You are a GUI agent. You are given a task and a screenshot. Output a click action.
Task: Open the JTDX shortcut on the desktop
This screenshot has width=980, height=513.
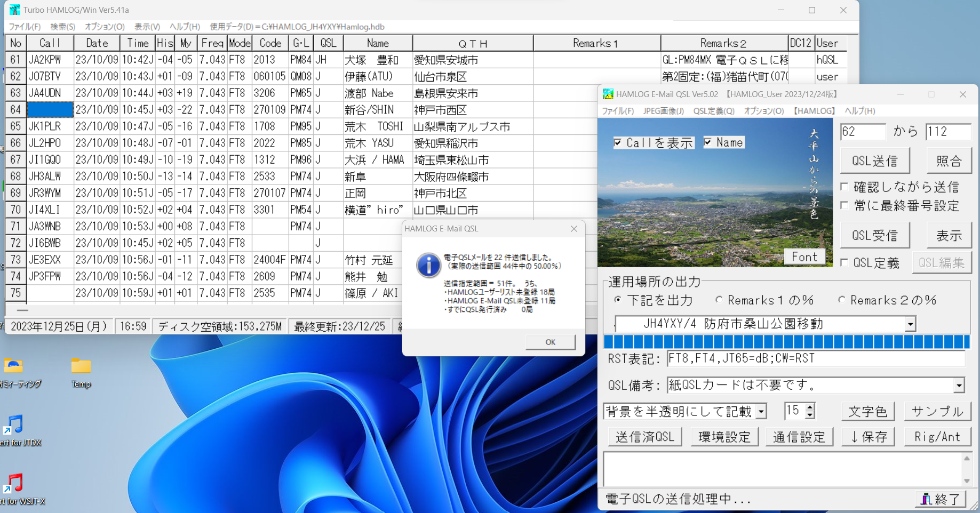[14, 425]
